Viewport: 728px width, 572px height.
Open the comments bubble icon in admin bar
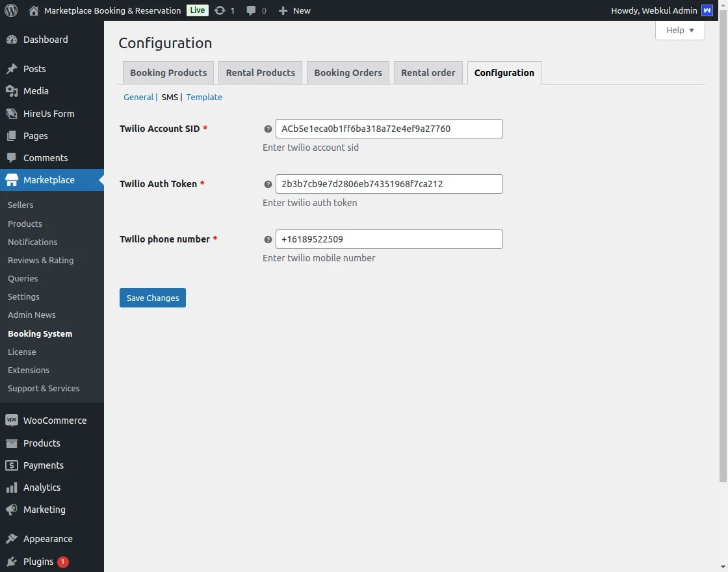click(x=252, y=10)
